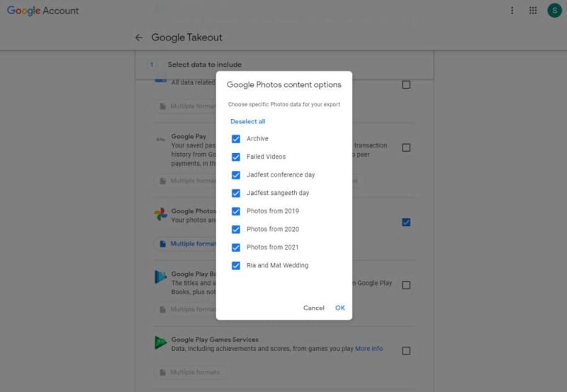567x392 pixels.
Task: Confirm with the OK button
Action: (x=340, y=308)
